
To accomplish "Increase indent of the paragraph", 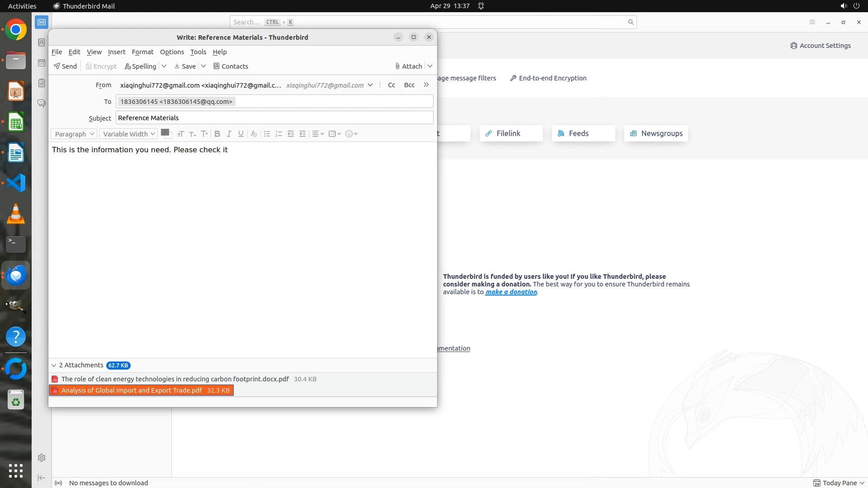I will pyautogui.click(x=302, y=134).
